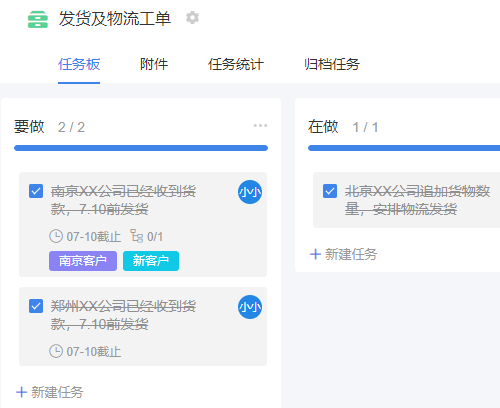This screenshot has width=500, height=408.
Task: Click the cyan 新客户 tag
Action: pyautogui.click(x=151, y=261)
